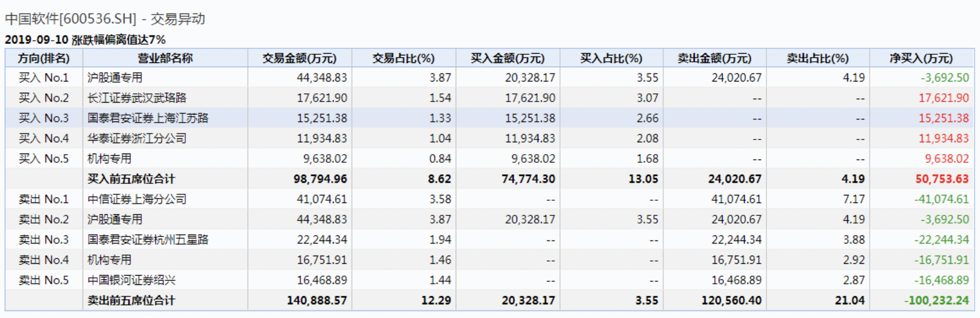This screenshot has height=318, width=980.
Task: Click the 中国软件[600536.SH] title text
Action: tap(71, 19)
